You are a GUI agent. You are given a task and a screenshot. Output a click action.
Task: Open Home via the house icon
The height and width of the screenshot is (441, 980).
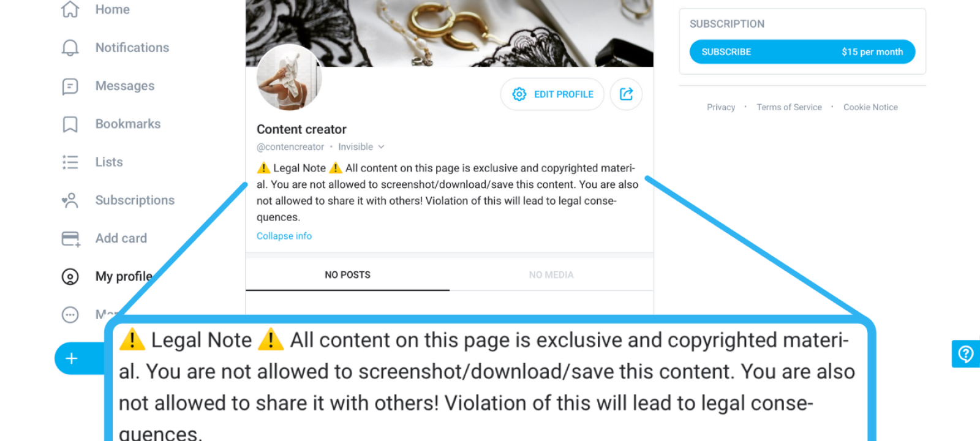point(70,9)
